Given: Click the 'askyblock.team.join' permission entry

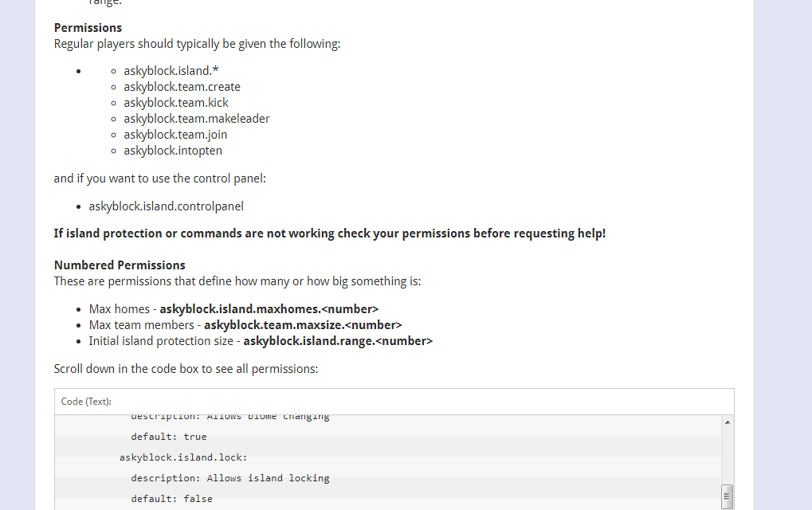Looking at the screenshot, I should point(175,135).
